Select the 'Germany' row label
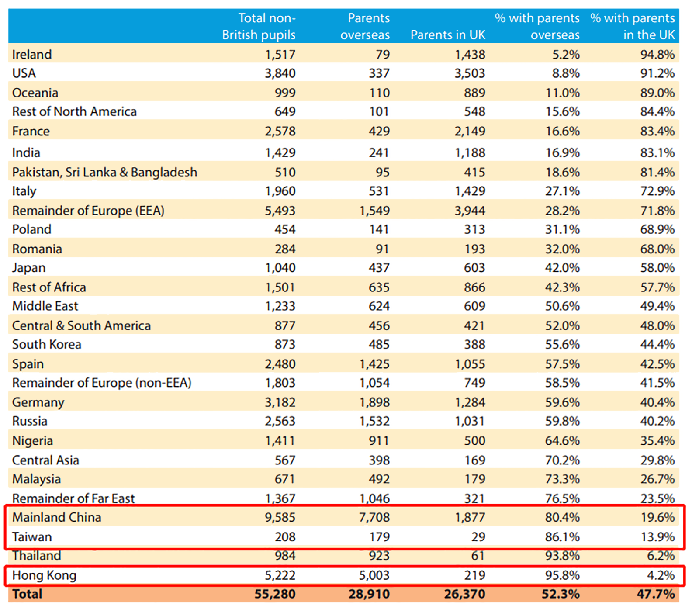Image resolution: width=699 pixels, height=616 pixels. tap(38, 402)
